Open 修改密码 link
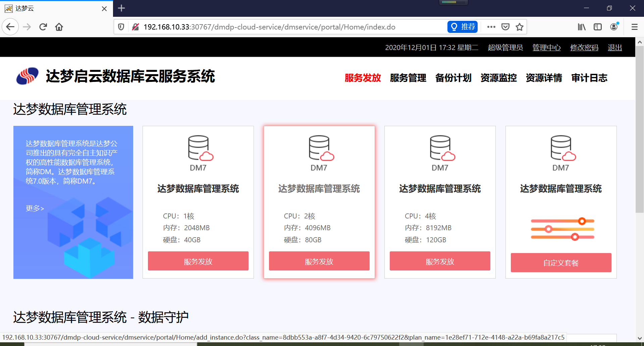The width and height of the screenshot is (644, 346). 584,48
